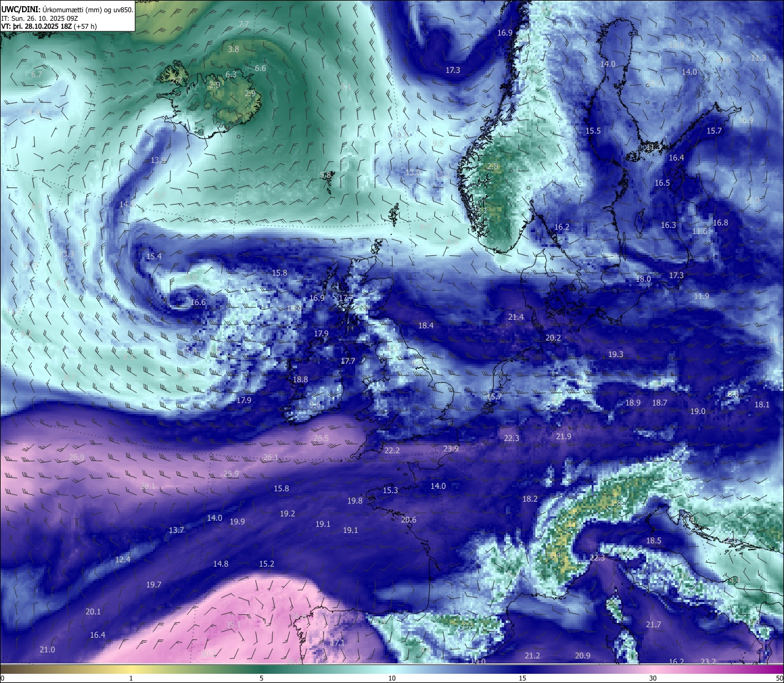Image resolution: width=784 pixels, height=683 pixels.
Task: Select the 20.9 value at the bottom
Action: click(x=582, y=655)
